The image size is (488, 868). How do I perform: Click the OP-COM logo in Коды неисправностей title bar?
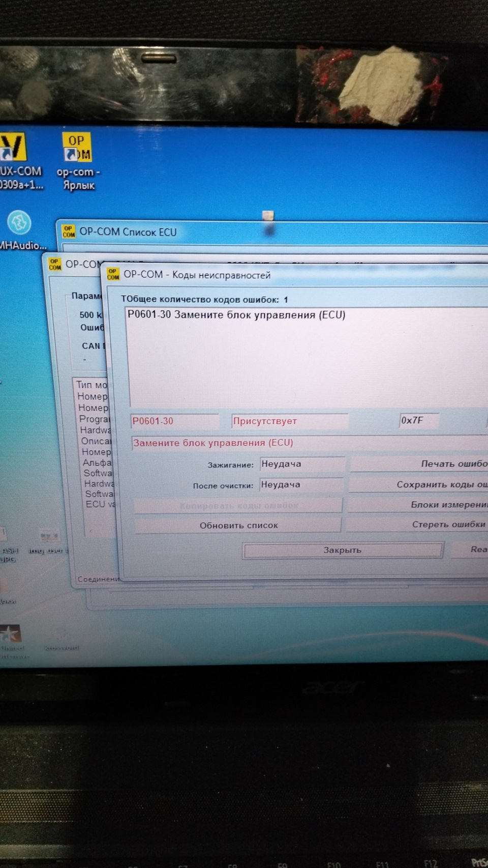tap(113, 274)
